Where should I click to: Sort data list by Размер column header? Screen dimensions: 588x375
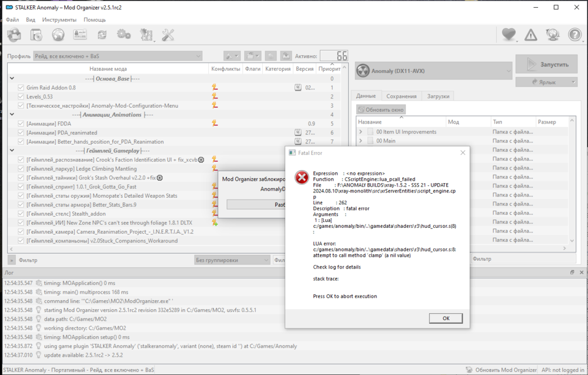552,122
